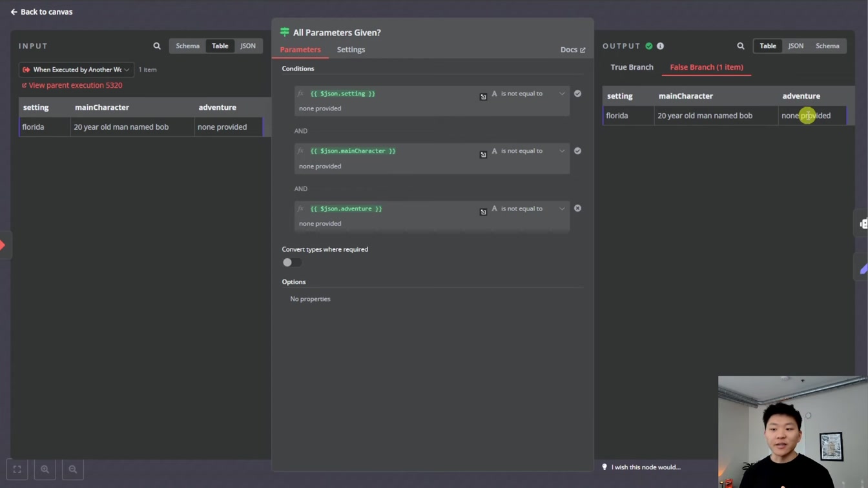This screenshot has height=488, width=868.
Task: Click output '20 year old man named bob' cell
Action: 716,116
